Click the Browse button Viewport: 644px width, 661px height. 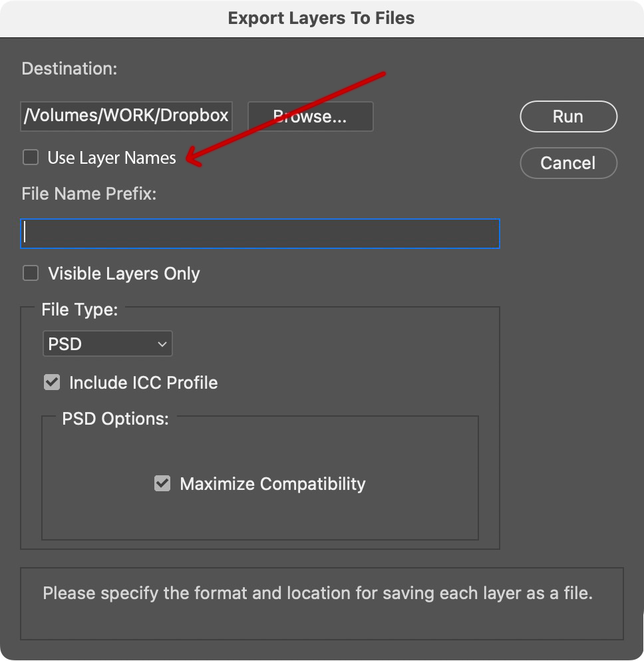point(310,116)
